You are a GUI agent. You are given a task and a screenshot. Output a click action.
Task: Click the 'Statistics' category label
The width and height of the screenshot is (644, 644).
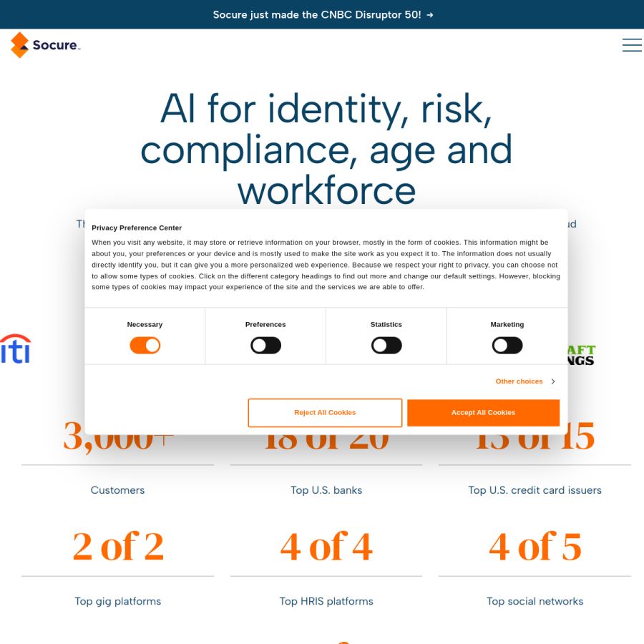tap(386, 324)
